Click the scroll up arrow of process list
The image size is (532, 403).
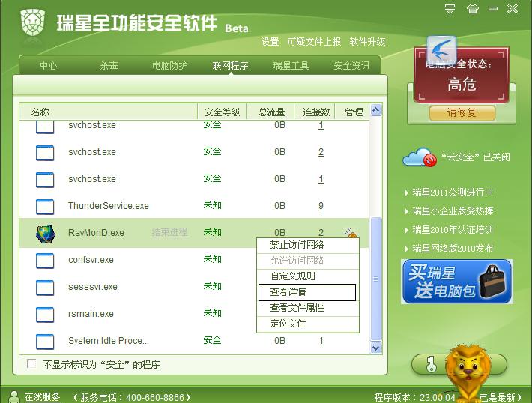coord(375,110)
